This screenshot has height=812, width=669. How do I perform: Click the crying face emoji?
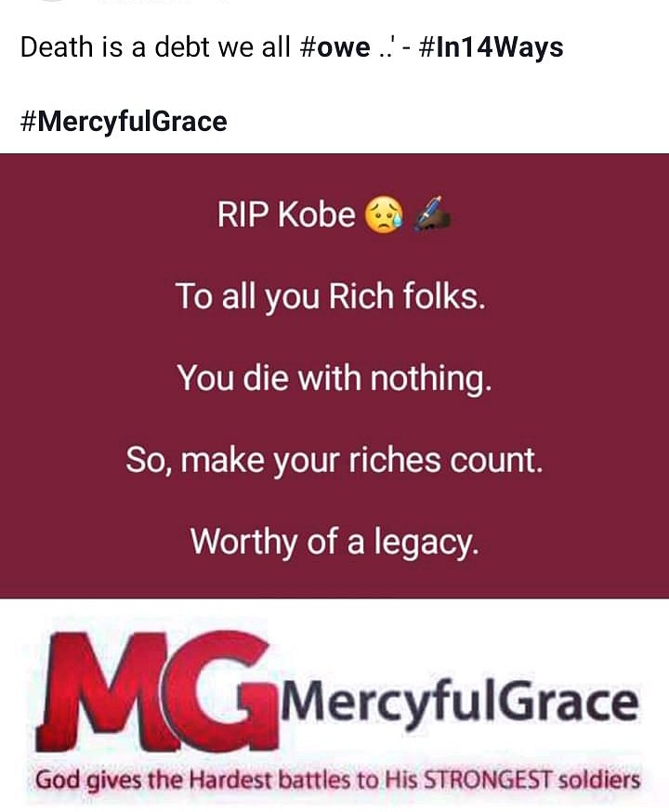coord(385,216)
